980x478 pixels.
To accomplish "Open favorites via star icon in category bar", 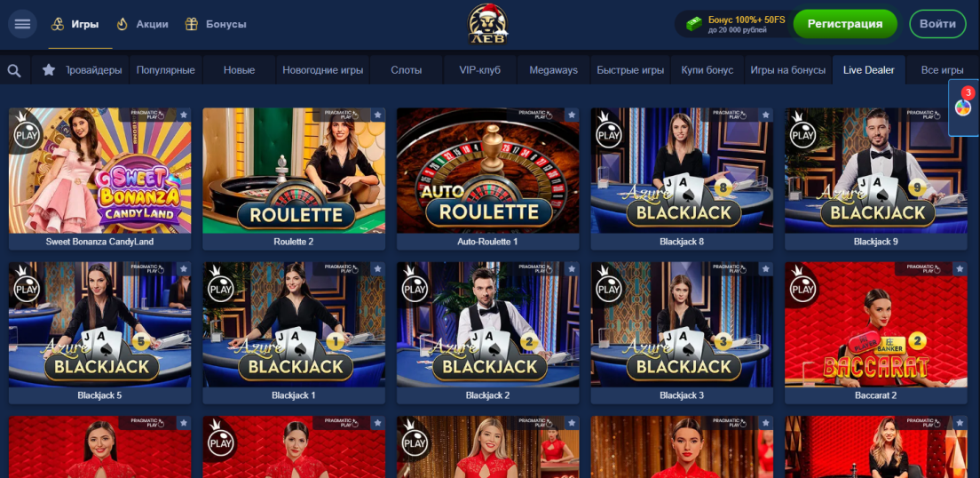I will pos(49,70).
